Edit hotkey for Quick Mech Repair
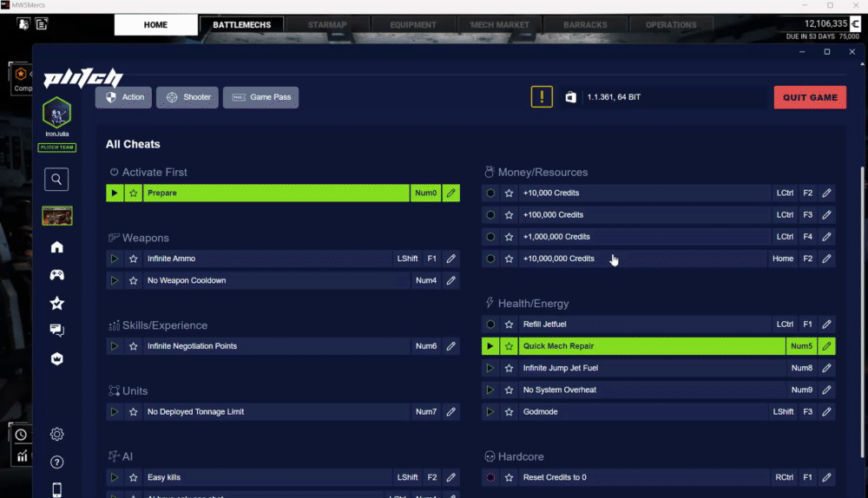Screen dimensions: 868x498 [x=826, y=346]
